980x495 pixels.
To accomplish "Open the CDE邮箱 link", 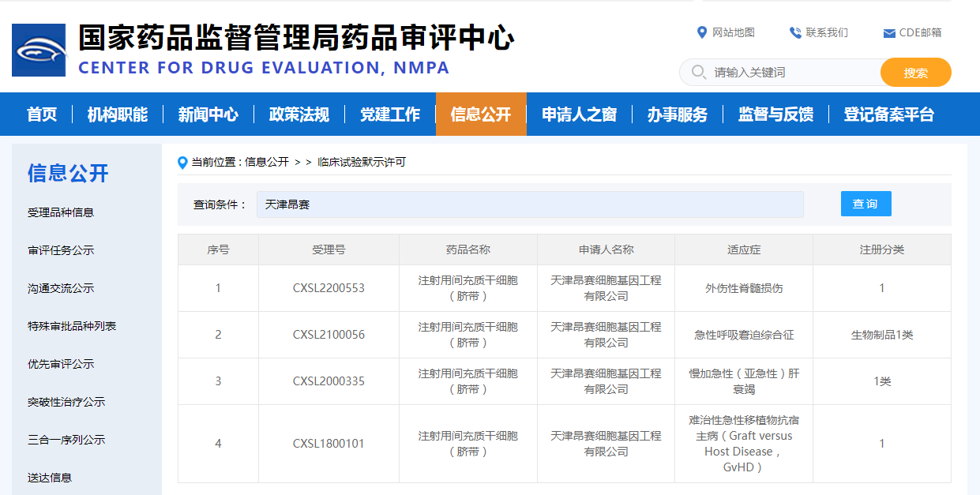I will click(x=920, y=32).
